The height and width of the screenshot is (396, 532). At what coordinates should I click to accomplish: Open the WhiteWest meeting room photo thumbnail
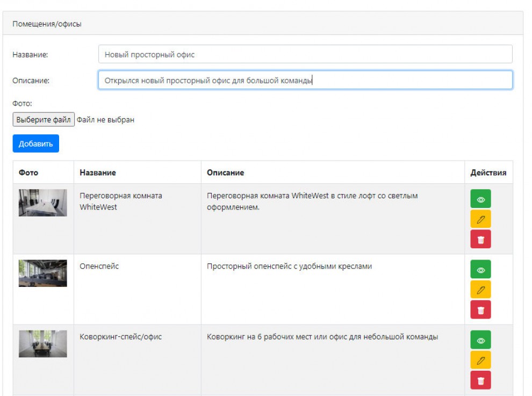click(43, 203)
